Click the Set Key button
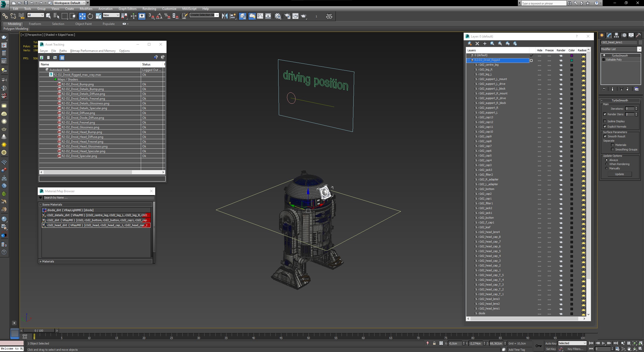Image resolution: width=644 pixels, height=352 pixels. click(x=551, y=349)
